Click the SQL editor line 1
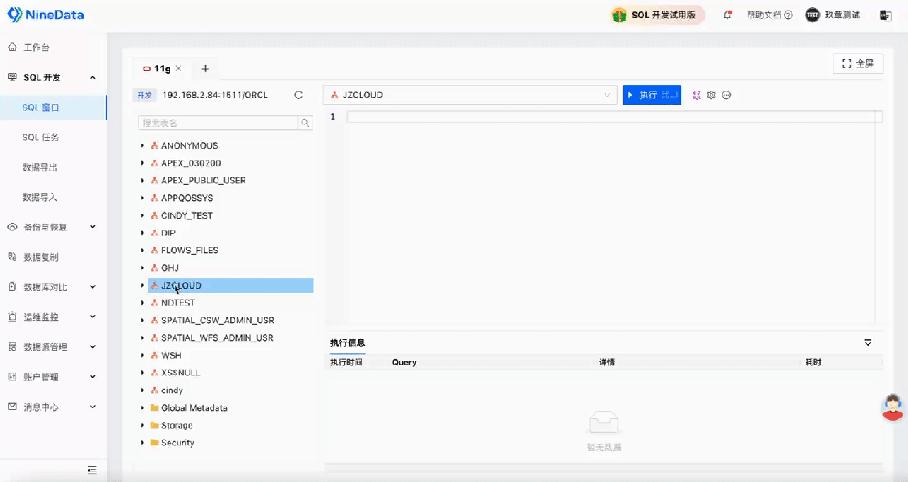The width and height of the screenshot is (908, 482). click(x=614, y=117)
